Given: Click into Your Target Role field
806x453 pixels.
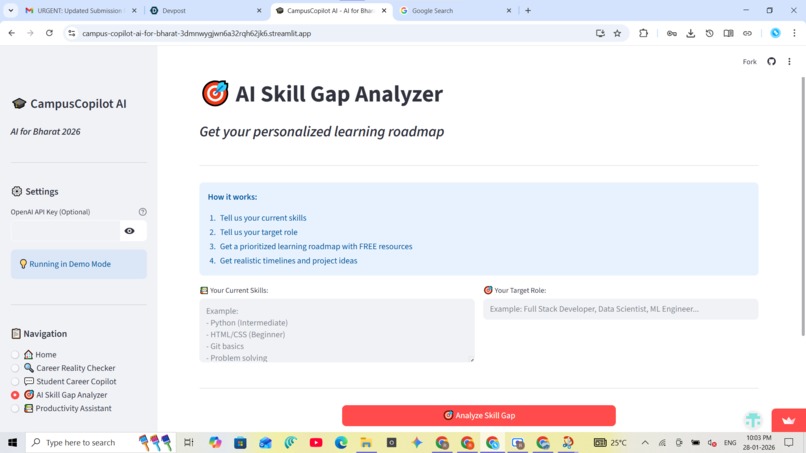Looking at the screenshot, I should pos(620,309).
